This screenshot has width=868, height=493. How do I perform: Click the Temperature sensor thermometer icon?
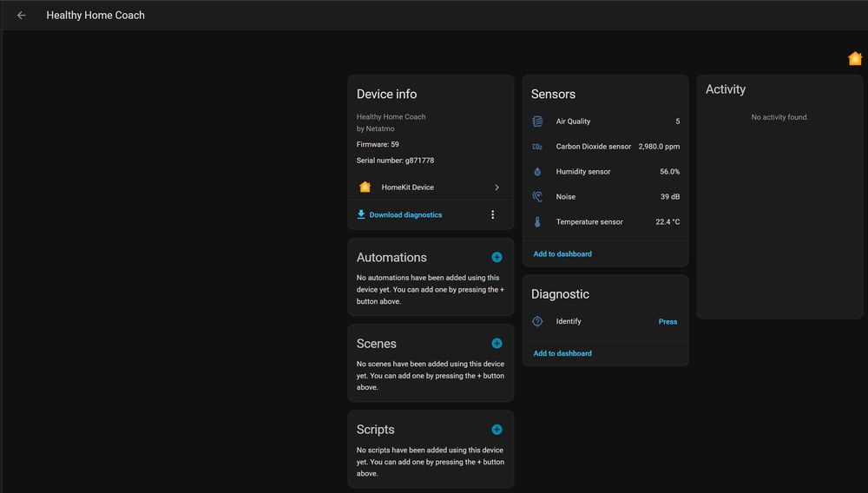click(x=537, y=222)
